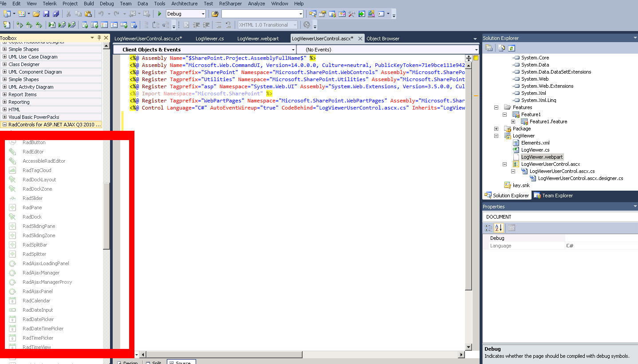Switch Properties to Categorized view icon
Screen dimensions: 638x364
pyautogui.click(x=488, y=228)
